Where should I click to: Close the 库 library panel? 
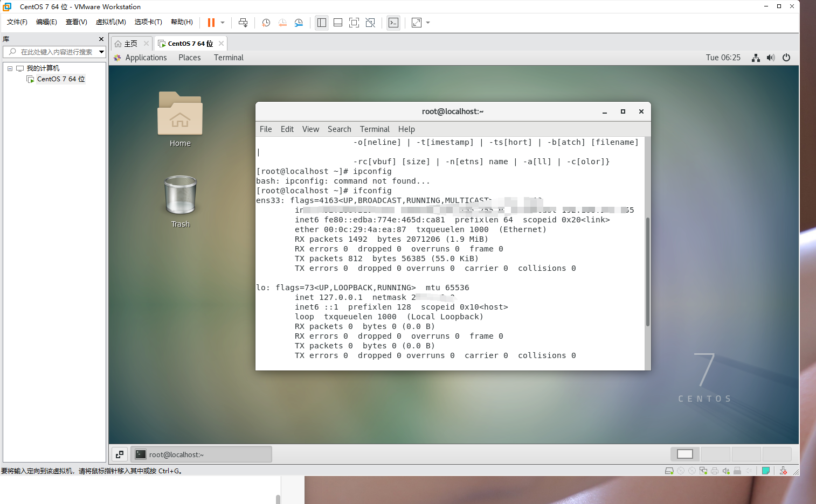[101, 39]
